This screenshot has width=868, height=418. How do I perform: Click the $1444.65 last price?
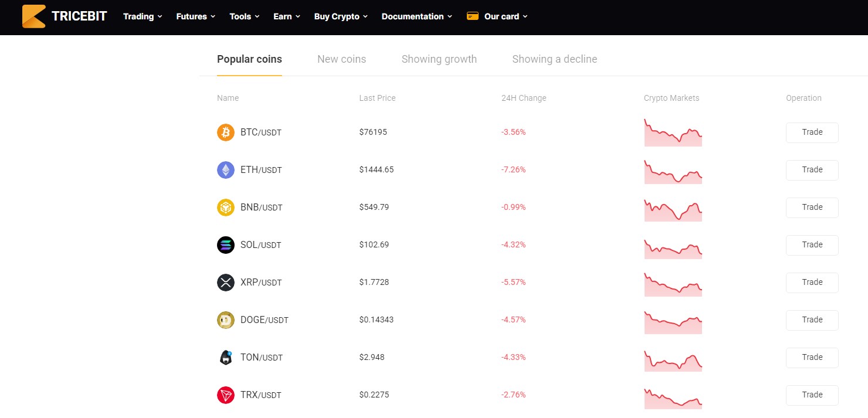click(377, 170)
